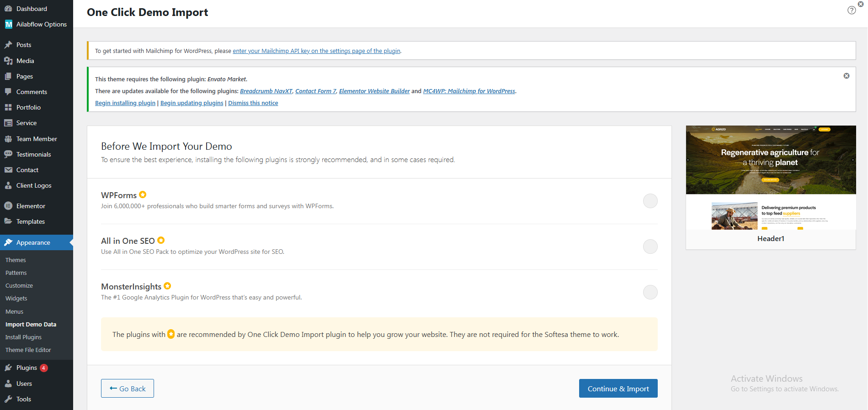
Task: Click the Elementor logo icon
Action: (x=8, y=206)
